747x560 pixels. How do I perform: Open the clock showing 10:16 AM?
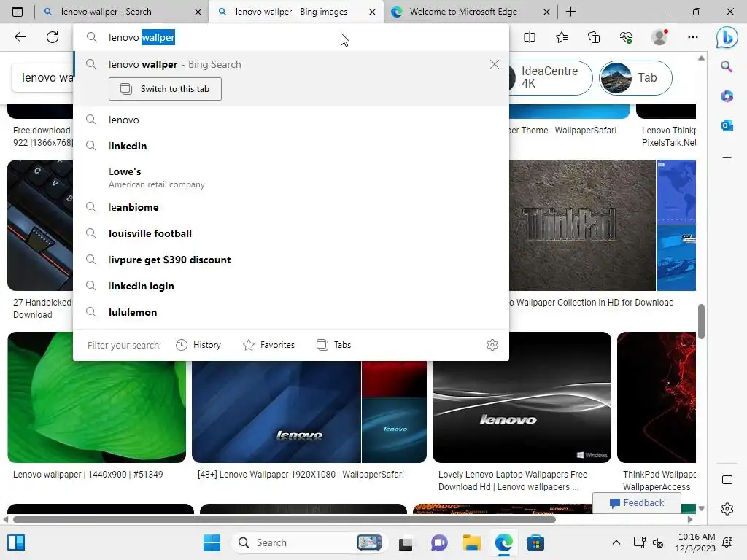click(695, 542)
